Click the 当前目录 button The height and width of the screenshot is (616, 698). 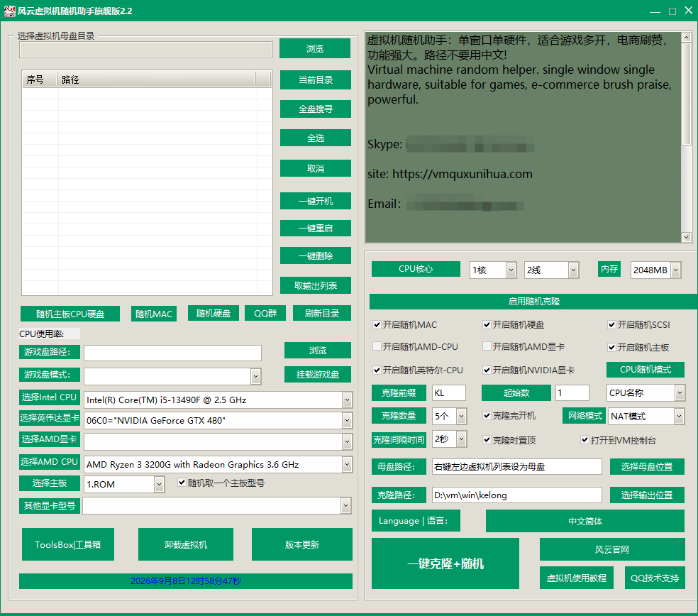click(315, 79)
